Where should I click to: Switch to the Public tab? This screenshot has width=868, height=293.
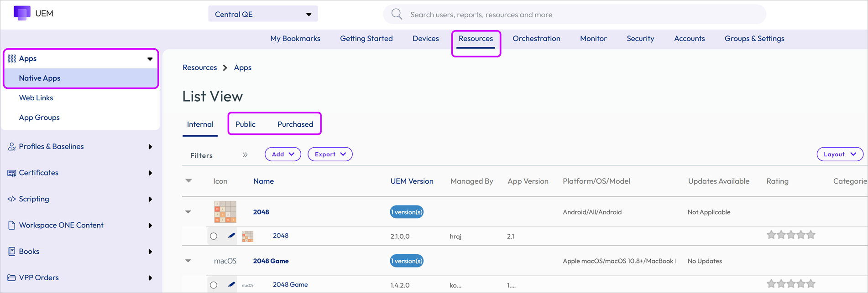[x=246, y=124]
